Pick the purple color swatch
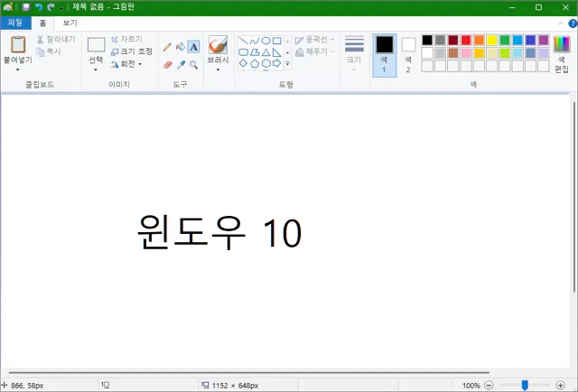578x392 pixels. tap(544, 40)
